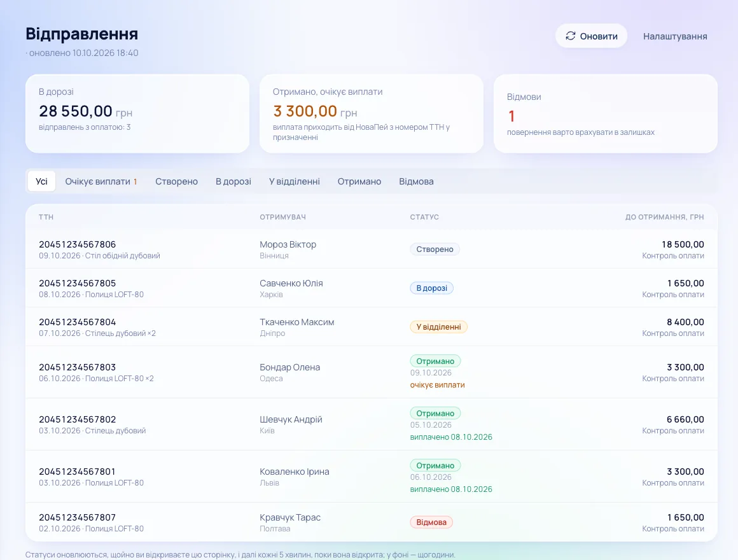Click the В дорози 28 550,00 грн card

(137, 113)
